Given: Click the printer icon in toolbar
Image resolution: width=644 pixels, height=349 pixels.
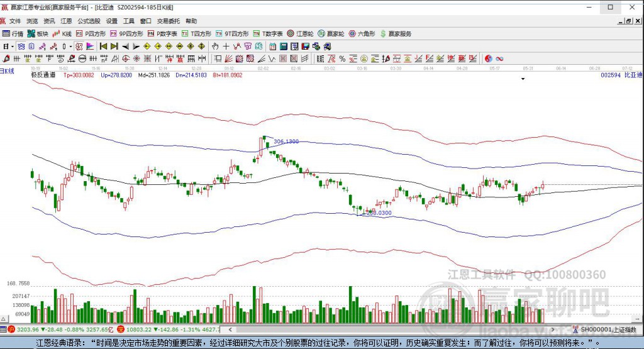Looking at the screenshot, I should click(327, 47).
